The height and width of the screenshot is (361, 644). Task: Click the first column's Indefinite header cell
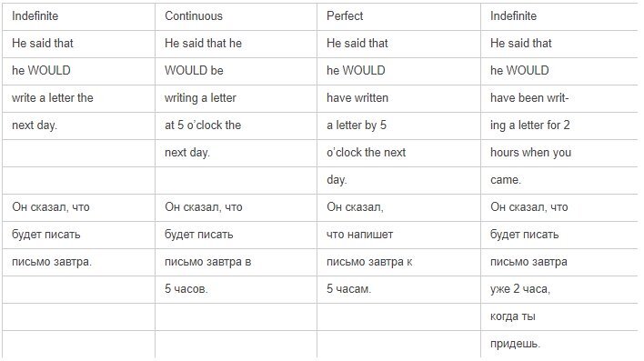78,16
